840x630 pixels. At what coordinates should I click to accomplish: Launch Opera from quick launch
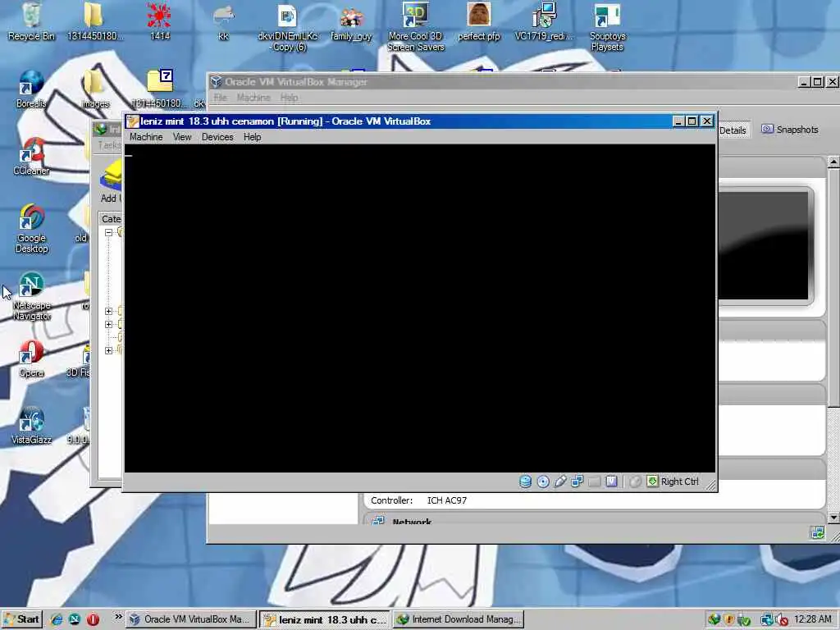pyautogui.click(x=93, y=619)
